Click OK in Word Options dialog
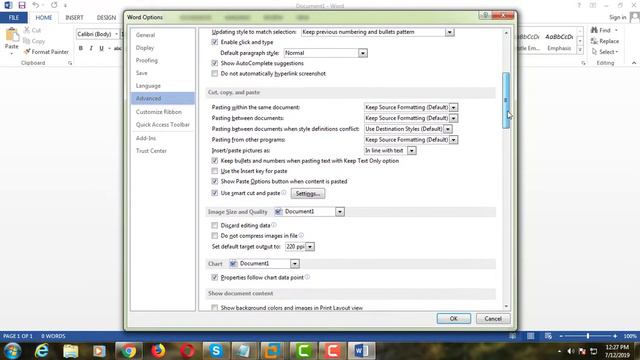 pyautogui.click(x=453, y=319)
